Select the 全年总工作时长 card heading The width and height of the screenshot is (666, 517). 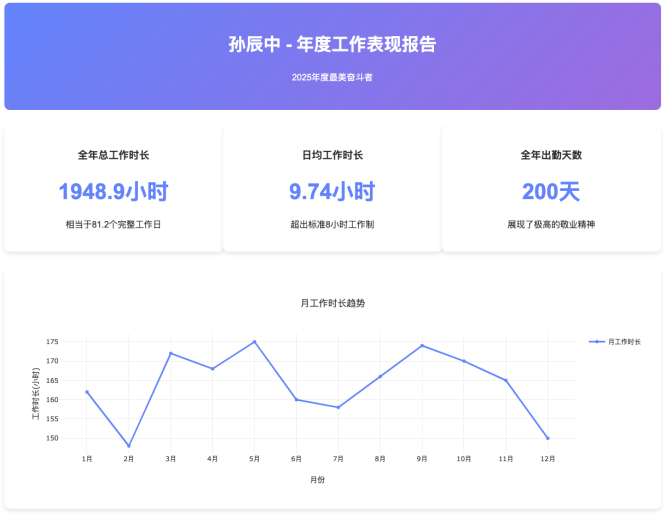(x=113, y=155)
